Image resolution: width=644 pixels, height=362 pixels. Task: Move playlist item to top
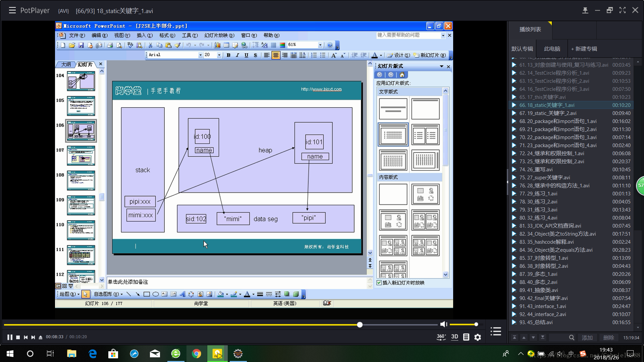[x=514, y=338]
